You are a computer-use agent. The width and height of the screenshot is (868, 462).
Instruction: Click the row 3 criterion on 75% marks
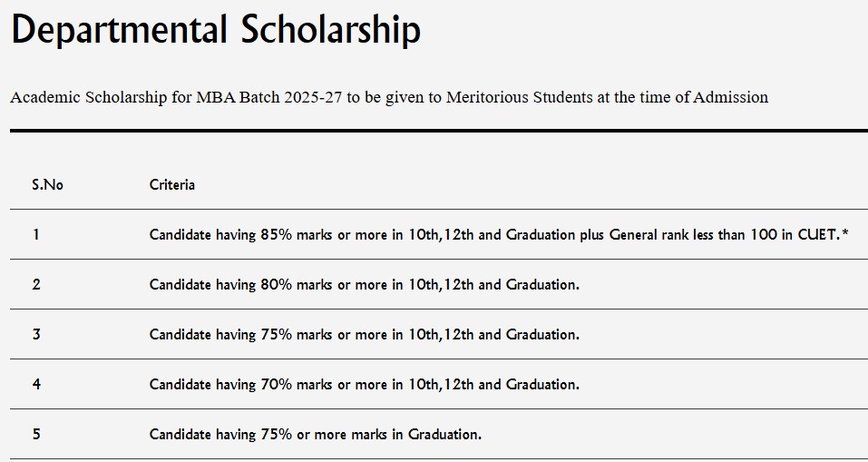(x=364, y=334)
